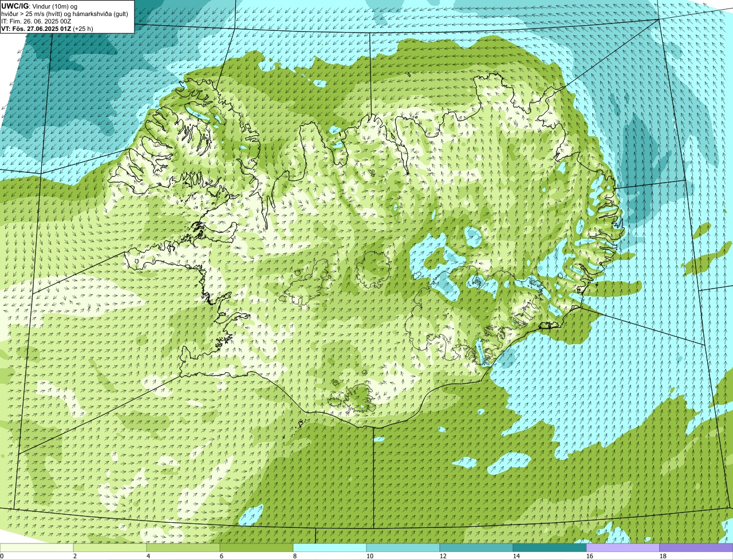
Task: Click the '6' scale label
Action: pos(222,556)
